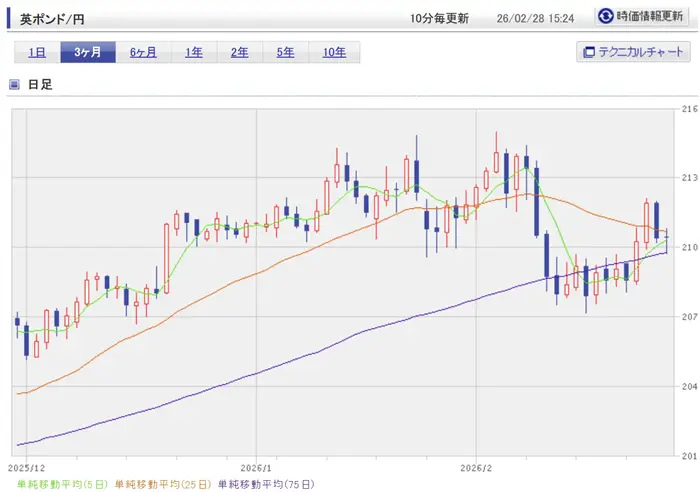Image resolution: width=700 pixels, height=492 pixels.
Task: Select the active 3ヶ月 tab
Action: pos(88,52)
